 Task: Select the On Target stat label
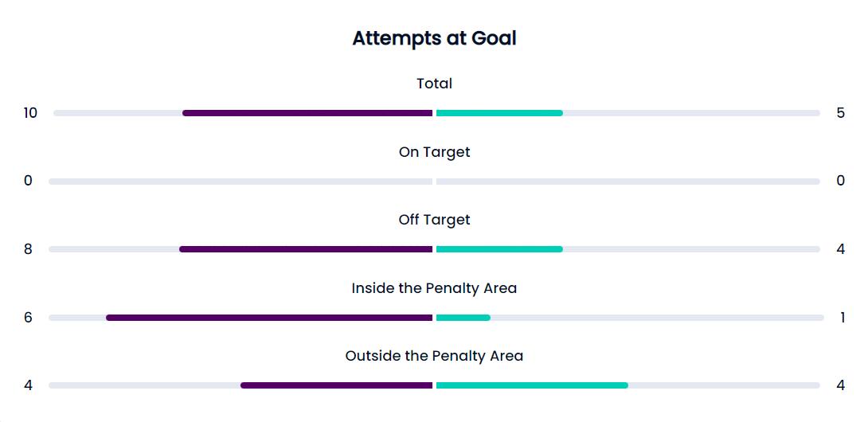(x=434, y=152)
